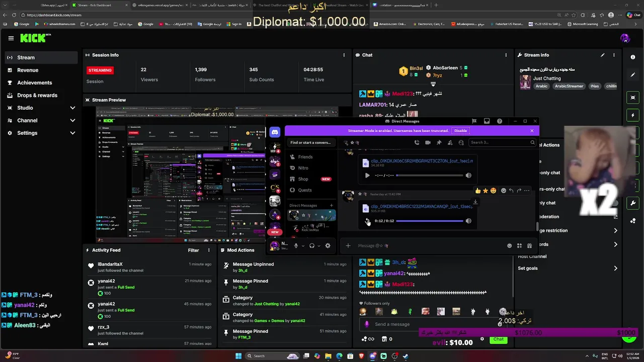This screenshot has height=362, width=644.
Task: Open Stream info panel three-dot menu
Action: click(614, 55)
